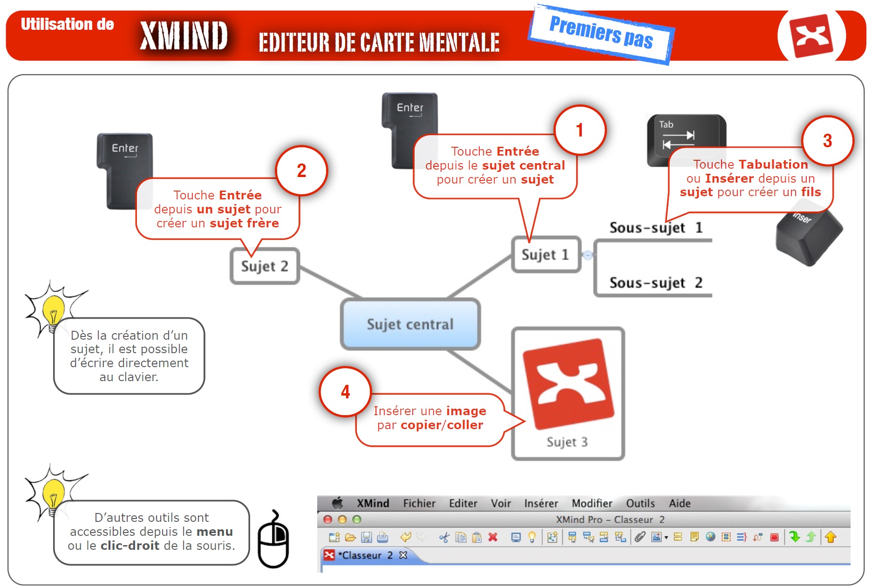This screenshot has height=588, width=872.
Task: Select the Sous-sujet 1 topic
Action: tap(655, 228)
